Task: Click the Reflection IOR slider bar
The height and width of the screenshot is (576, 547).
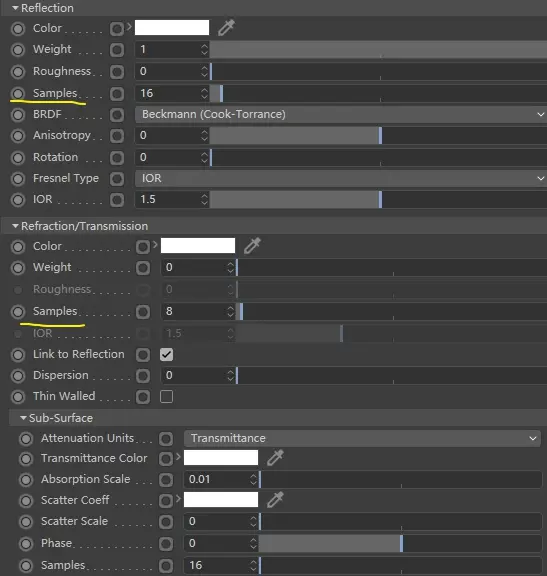Action: pos(378,199)
